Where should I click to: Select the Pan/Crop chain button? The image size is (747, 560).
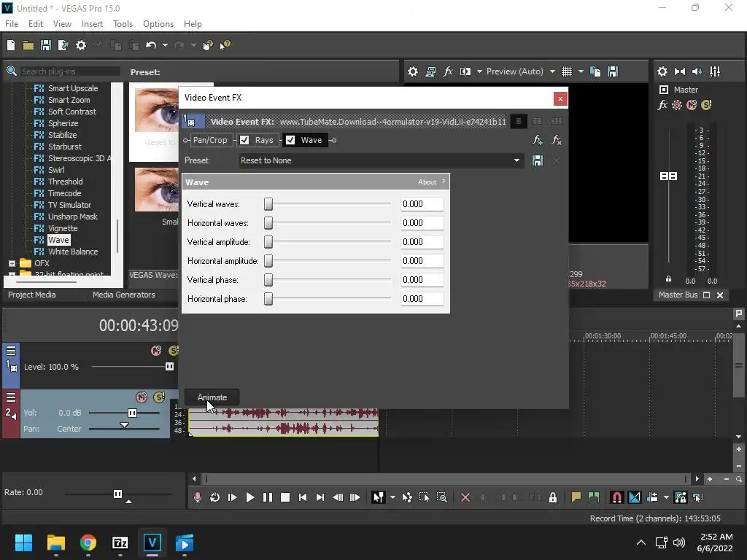point(209,140)
